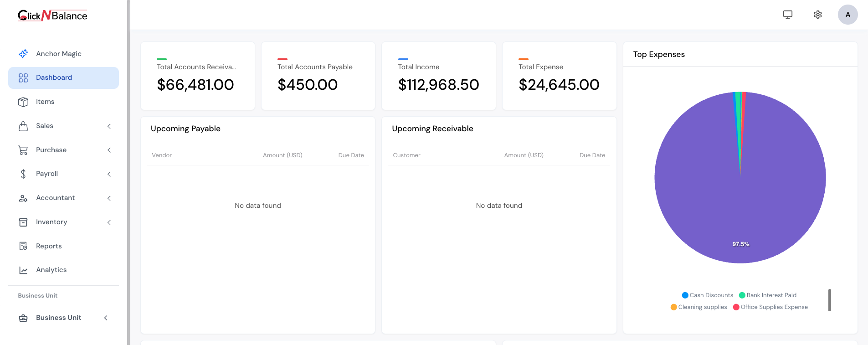868x345 pixels.
Task: Expand the Payroll submenu chevron
Action: (x=109, y=174)
